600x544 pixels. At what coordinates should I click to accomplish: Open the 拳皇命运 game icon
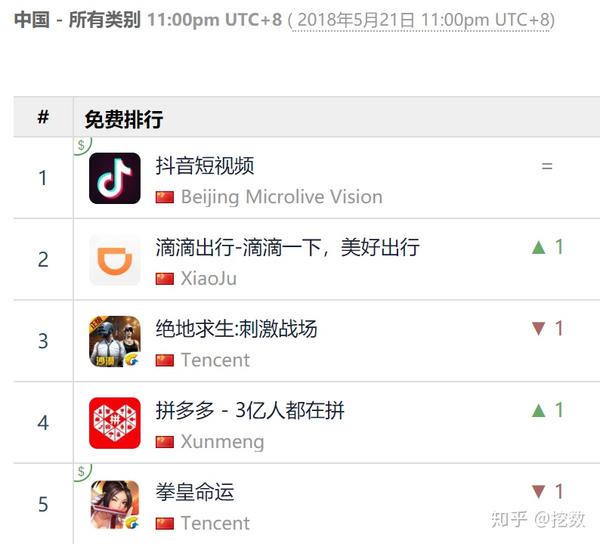[115, 505]
